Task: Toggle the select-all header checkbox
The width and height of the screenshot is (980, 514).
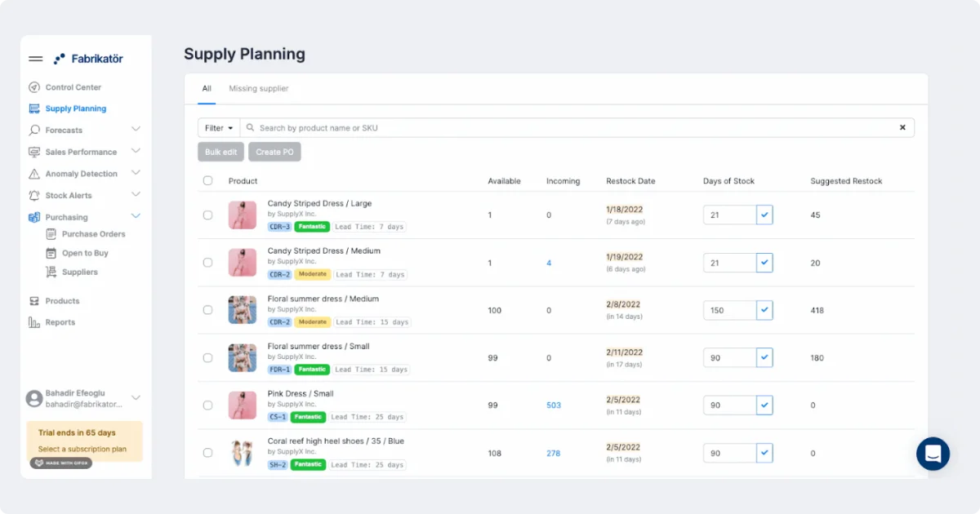Action: 207,181
